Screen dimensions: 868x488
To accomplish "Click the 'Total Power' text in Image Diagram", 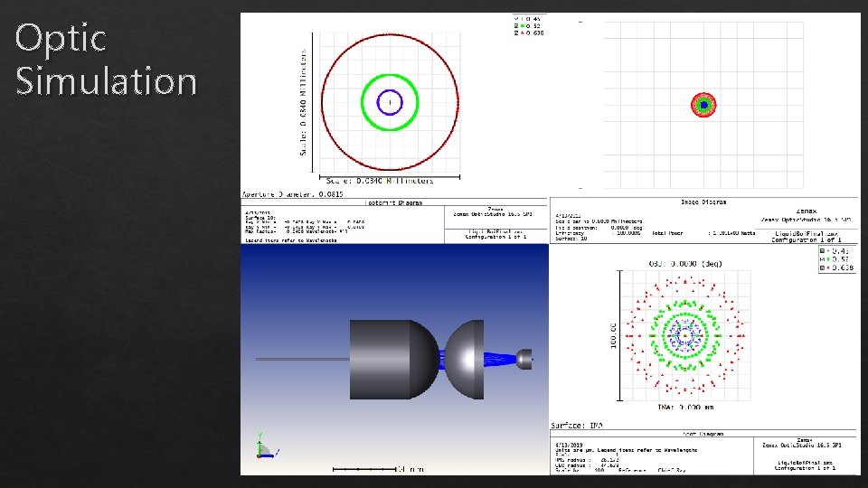I will click(667, 233).
